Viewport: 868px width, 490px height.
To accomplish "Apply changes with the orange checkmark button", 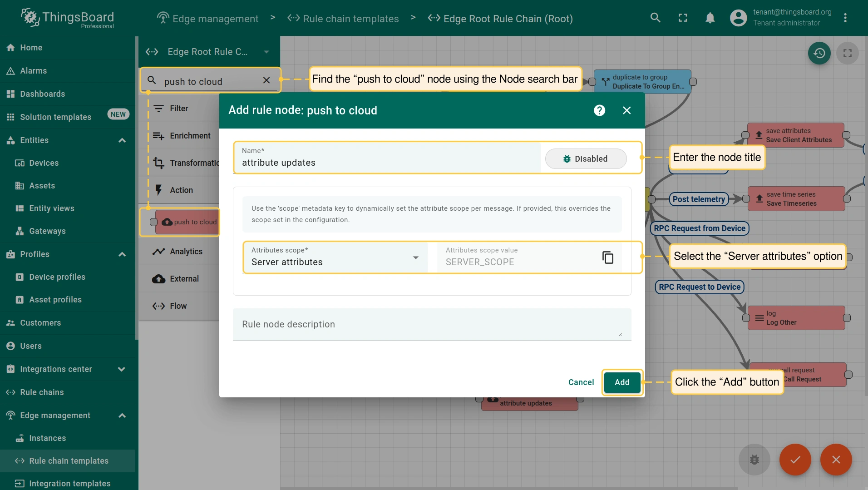I will coord(795,460).
